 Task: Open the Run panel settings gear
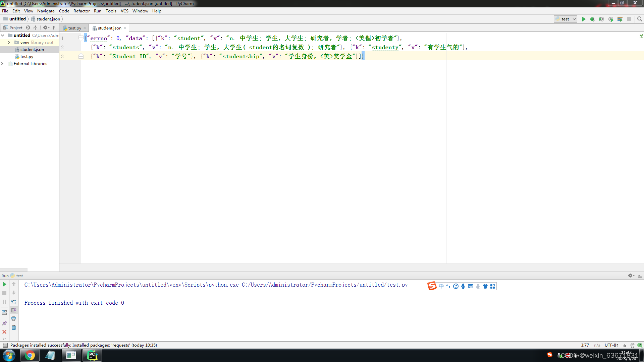click(x=631, y=276)
